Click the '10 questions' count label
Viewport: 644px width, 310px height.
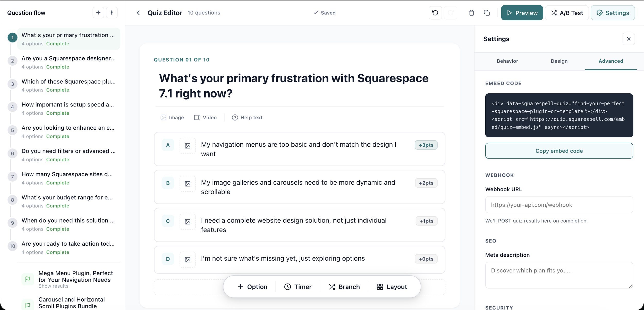click(204, 13)
